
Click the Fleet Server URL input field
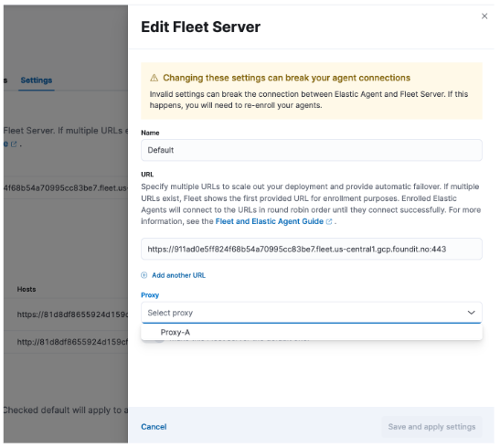click(x=312, y=249)
